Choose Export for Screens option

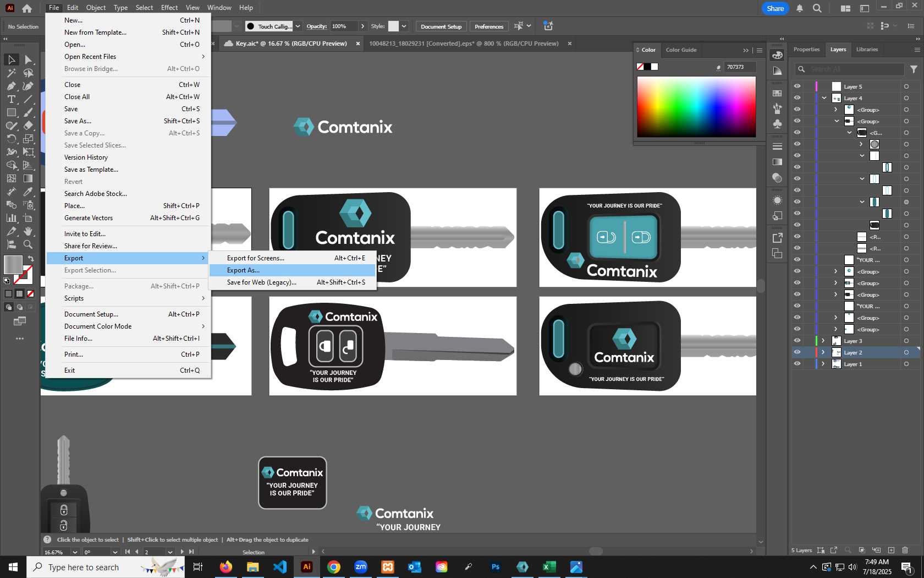(x=292, y=258)
